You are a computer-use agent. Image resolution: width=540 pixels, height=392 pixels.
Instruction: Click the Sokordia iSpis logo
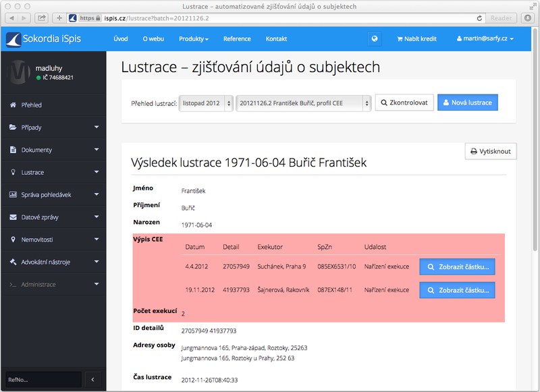(x=43, y=39)
